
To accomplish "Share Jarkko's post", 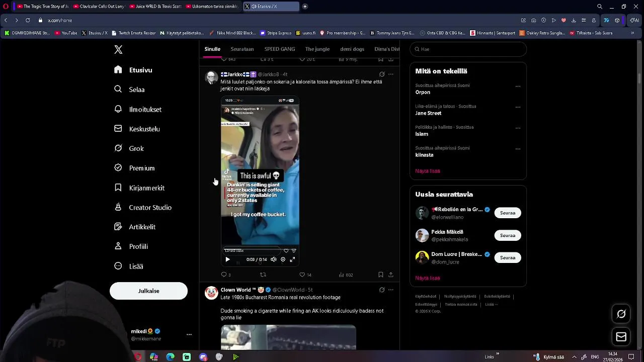I will pyautogui.click(x=391, y=275).
